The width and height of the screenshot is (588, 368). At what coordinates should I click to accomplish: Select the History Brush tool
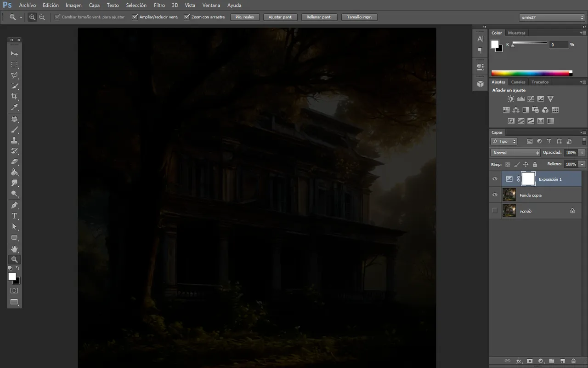click(14, 151)
